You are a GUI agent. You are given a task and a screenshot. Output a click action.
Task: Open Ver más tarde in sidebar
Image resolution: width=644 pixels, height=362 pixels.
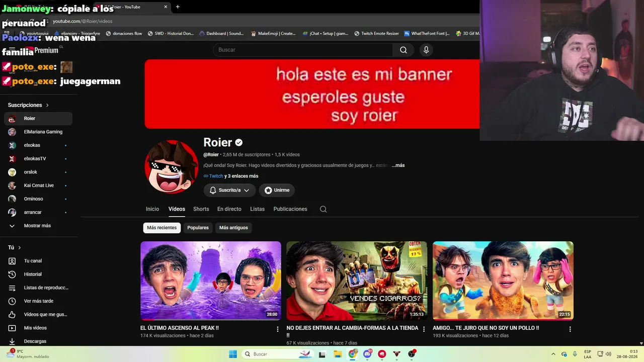(x=38, y=301)
